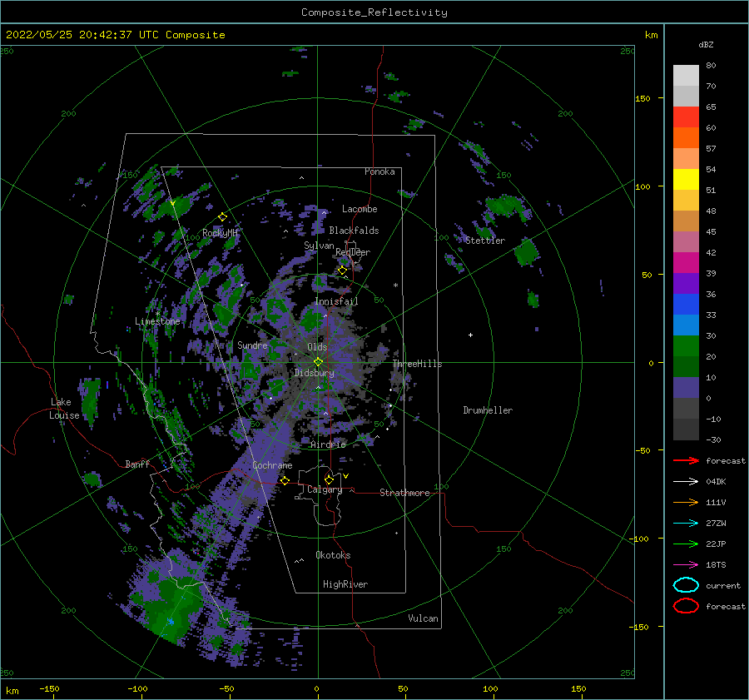Click the yellow diamond radar center marker
749x700 pixels.
click(318, 362)
